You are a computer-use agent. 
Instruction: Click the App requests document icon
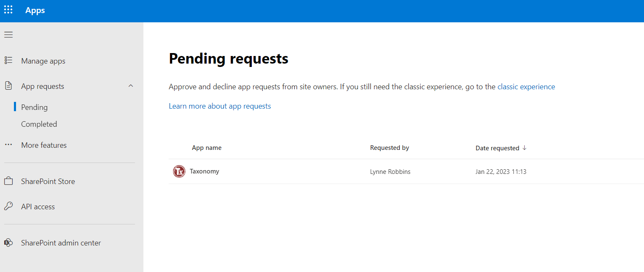tap(8, 86)
